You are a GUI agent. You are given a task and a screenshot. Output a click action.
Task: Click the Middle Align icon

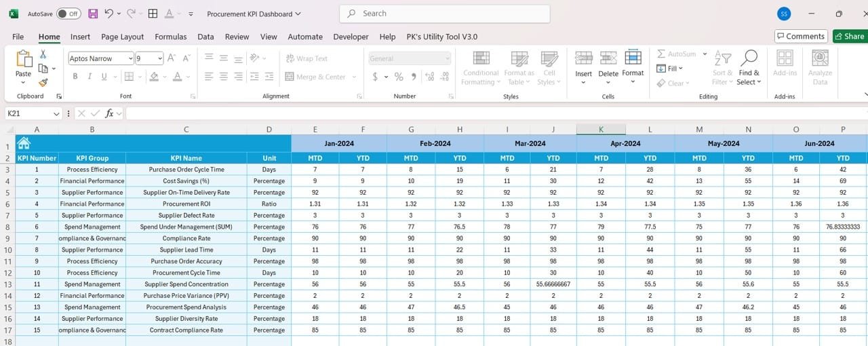coord(224,58)
